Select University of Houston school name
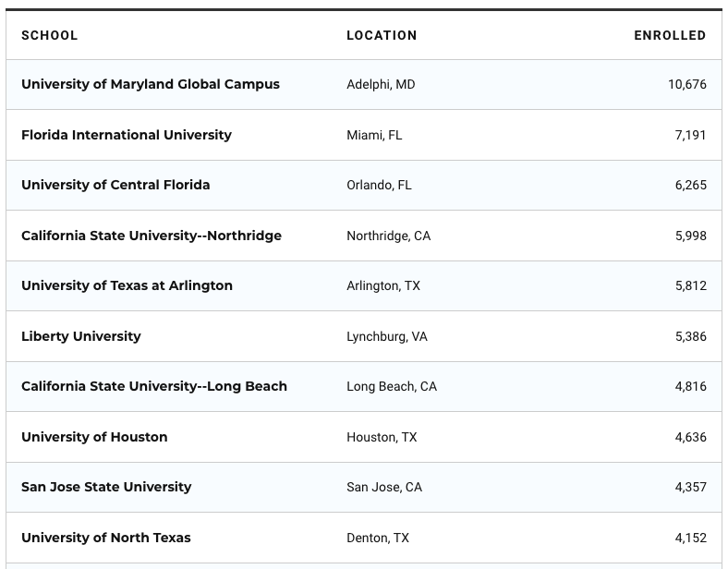The image size is (728, 569). pos(94,437)
